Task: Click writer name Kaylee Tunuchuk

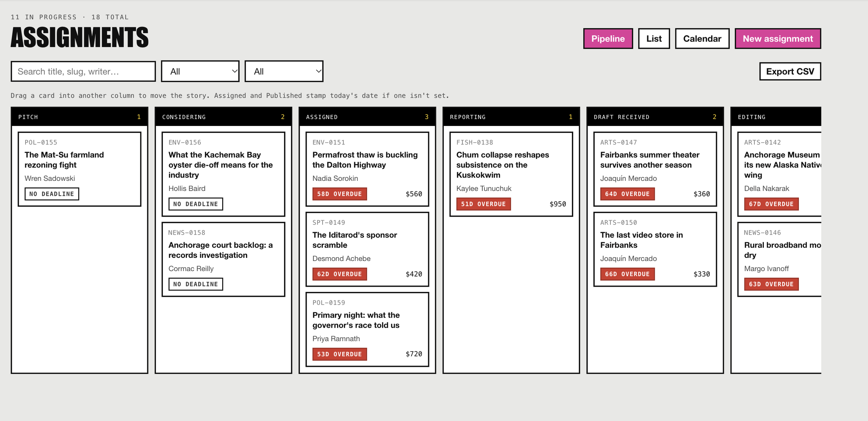Action: (x=484, y=188)
